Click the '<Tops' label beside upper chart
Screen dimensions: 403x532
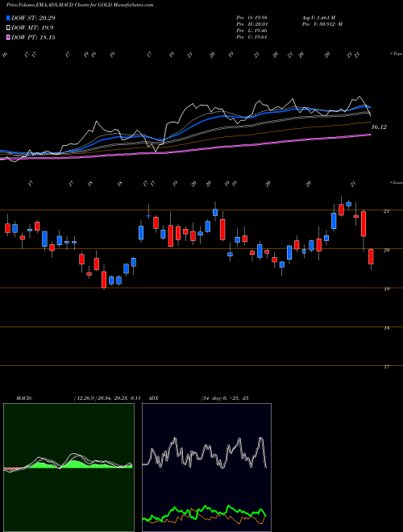pyautogui.click(x=396, y=54)
